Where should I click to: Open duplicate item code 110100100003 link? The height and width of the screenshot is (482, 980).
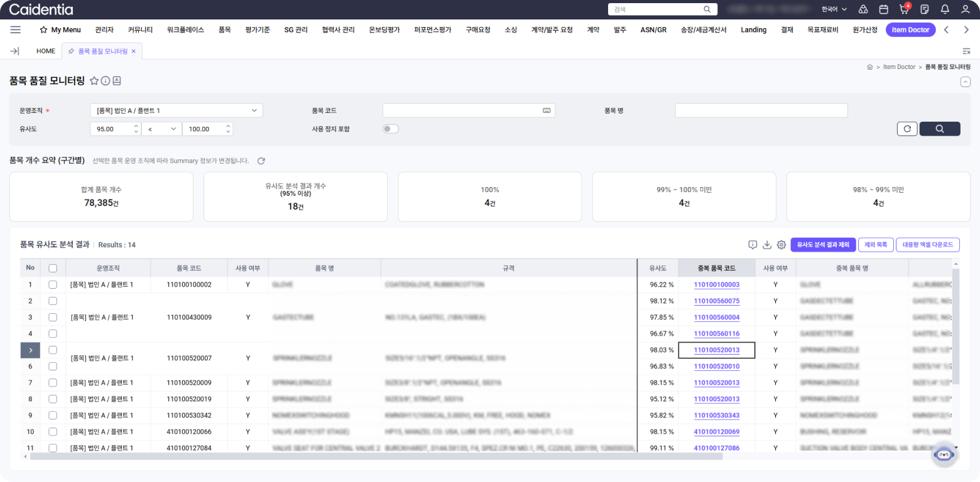pyautogui.click(x=716, y=284)
